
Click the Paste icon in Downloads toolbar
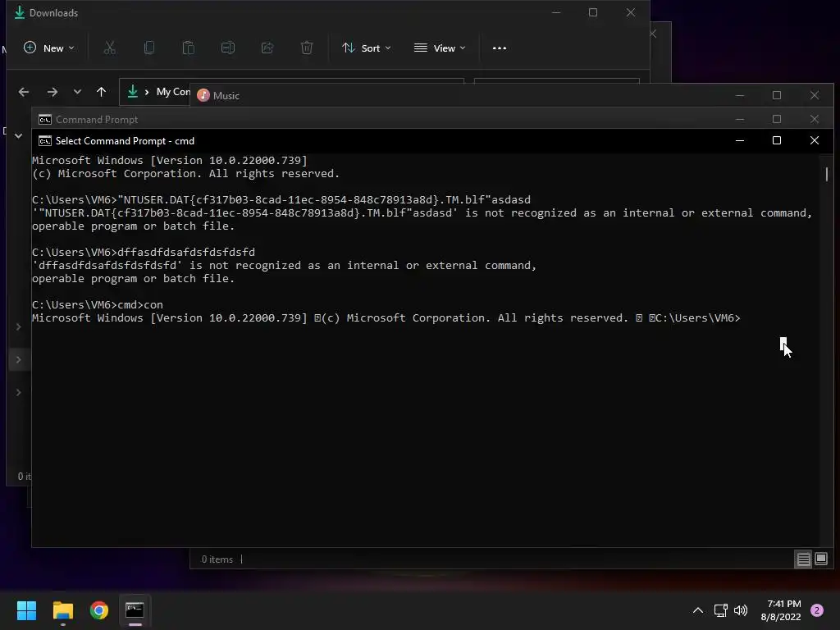coord(189,48)
